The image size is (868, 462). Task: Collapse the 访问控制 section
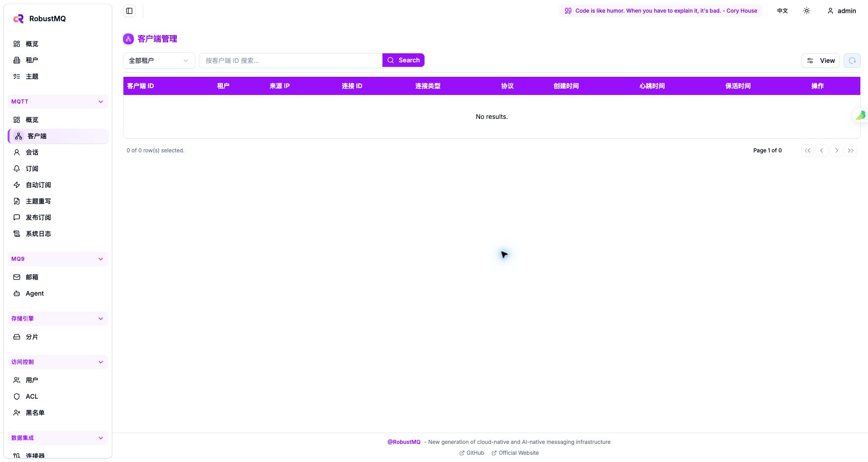point(58,362)
